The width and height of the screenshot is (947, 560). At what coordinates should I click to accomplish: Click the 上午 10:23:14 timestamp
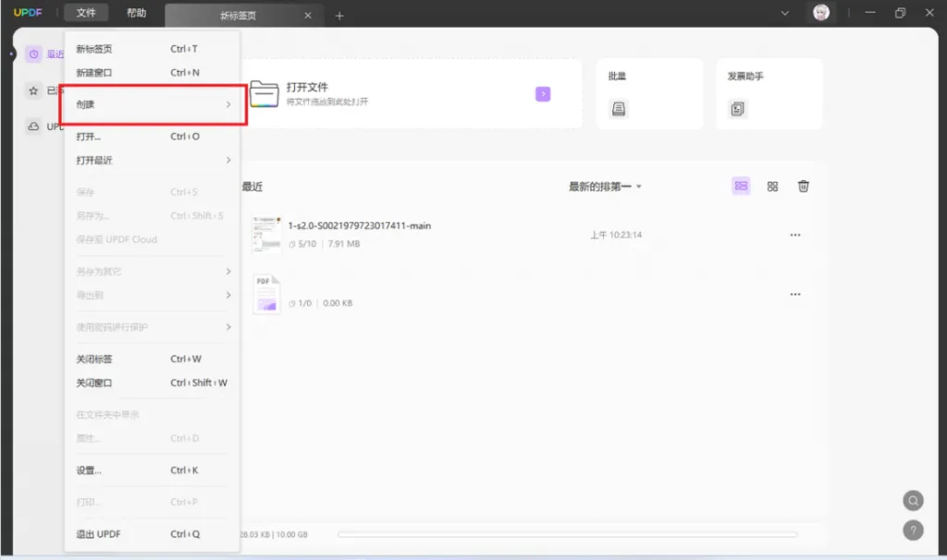pos(616,235)
